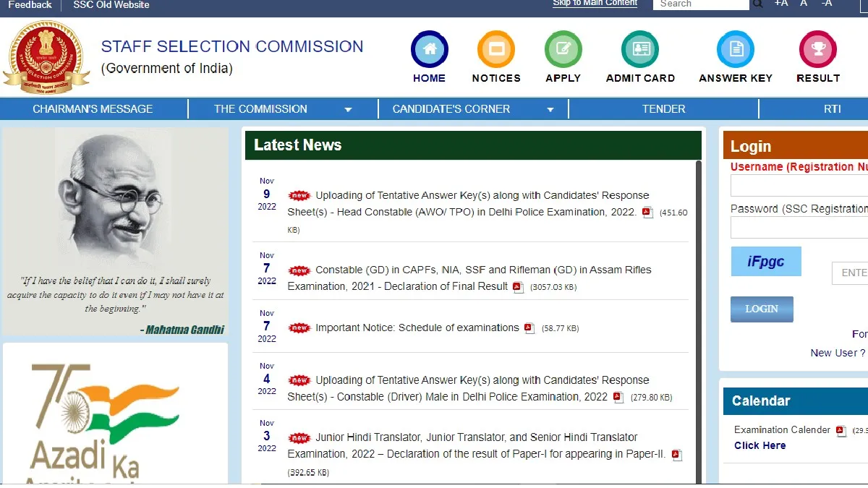Open Chairman's Message menu item
Viewport: 868px width, 488px height.
pos(93,109)
